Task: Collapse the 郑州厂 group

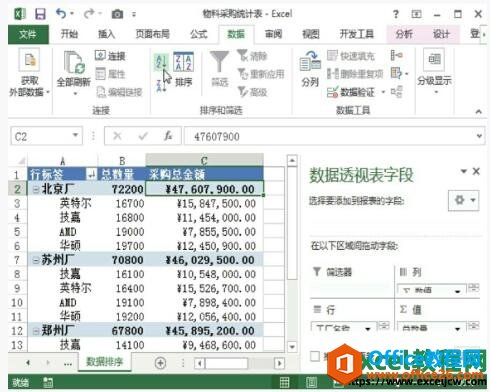Action: tap(35, 331)
